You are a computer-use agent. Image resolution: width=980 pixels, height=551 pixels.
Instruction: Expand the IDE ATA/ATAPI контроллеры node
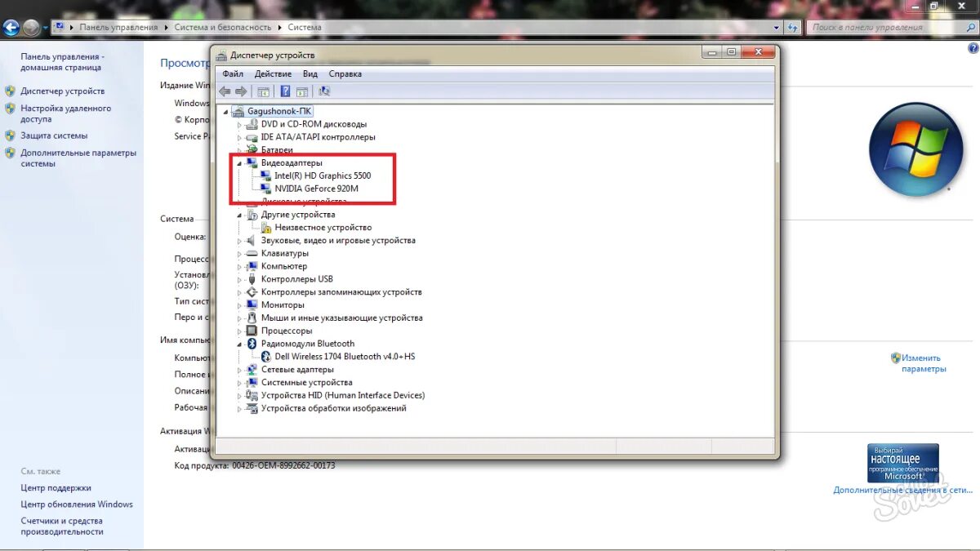click(x=240, y=138)
